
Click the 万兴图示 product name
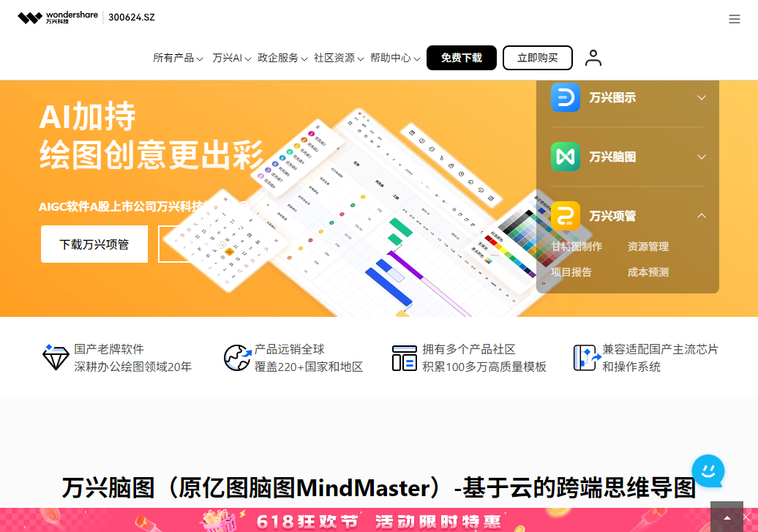click(612, 98)
